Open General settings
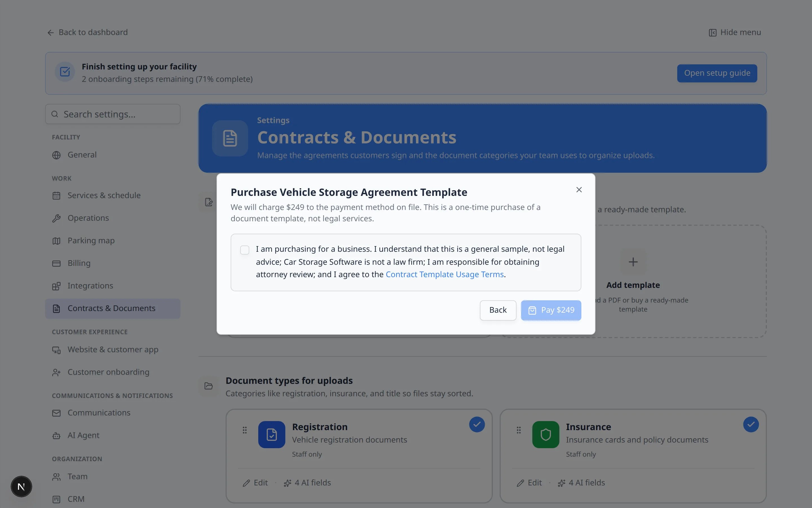 [113, 155]
